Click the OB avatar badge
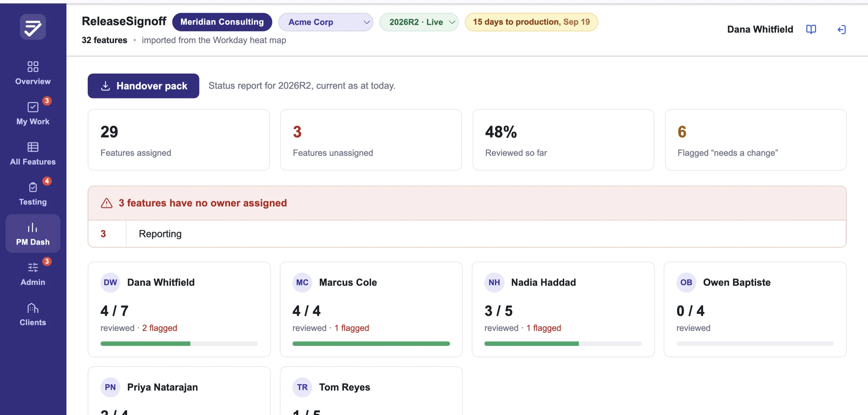 point(686,283)
